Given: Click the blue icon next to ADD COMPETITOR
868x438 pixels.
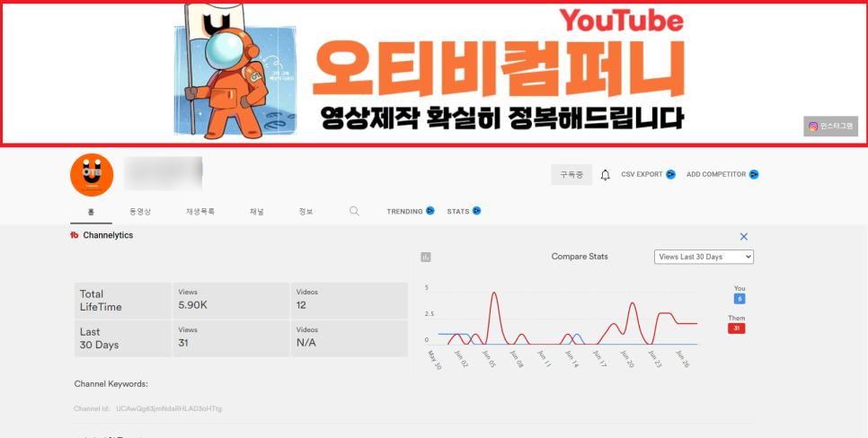Looking at the screenshot, I should click(753, 174).
